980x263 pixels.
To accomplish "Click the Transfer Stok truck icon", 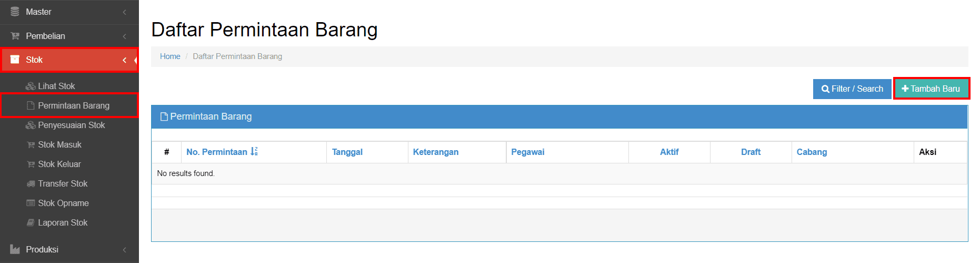I will pos(31,183).
